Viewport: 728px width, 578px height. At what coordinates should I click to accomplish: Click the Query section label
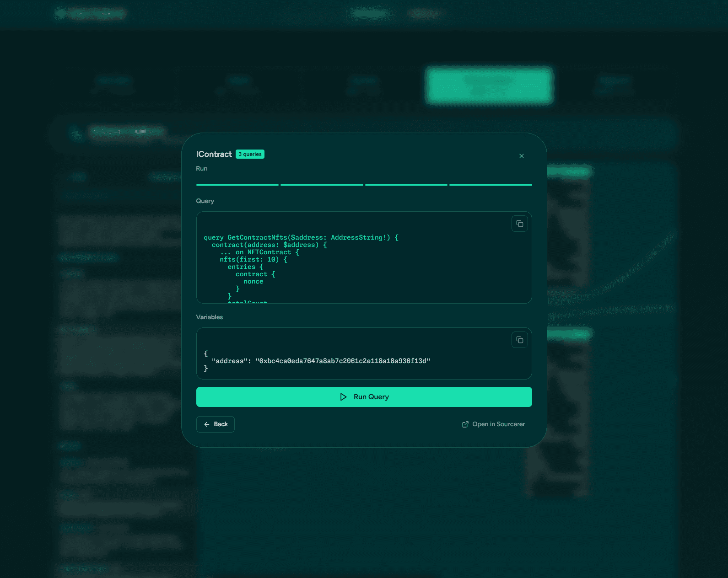click(205, 201)
